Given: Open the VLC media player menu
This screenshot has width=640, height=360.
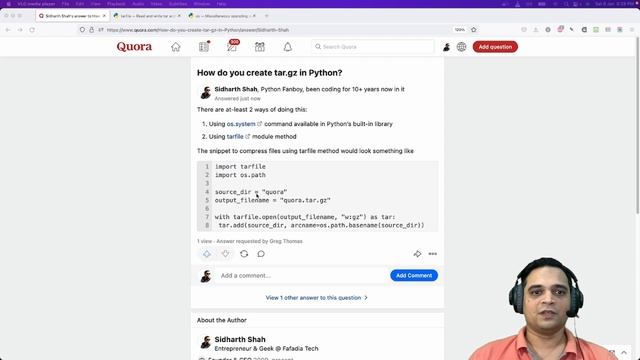Looking at the screenshot, I should 36,4.
